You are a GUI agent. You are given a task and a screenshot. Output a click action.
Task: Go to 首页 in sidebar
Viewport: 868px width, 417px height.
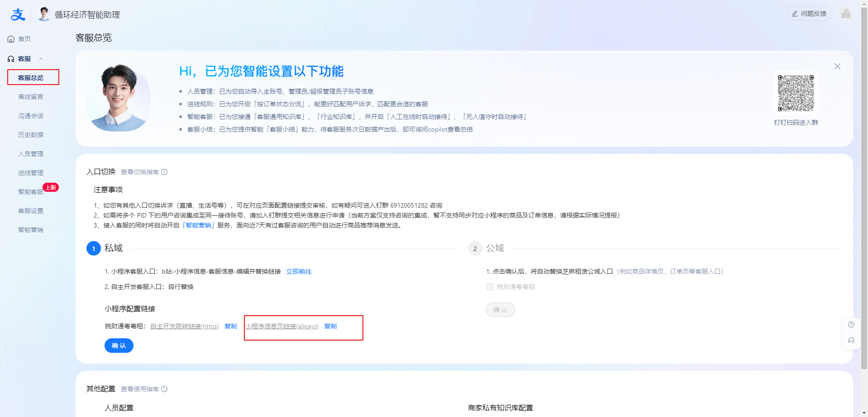click(x=24, y=39)
